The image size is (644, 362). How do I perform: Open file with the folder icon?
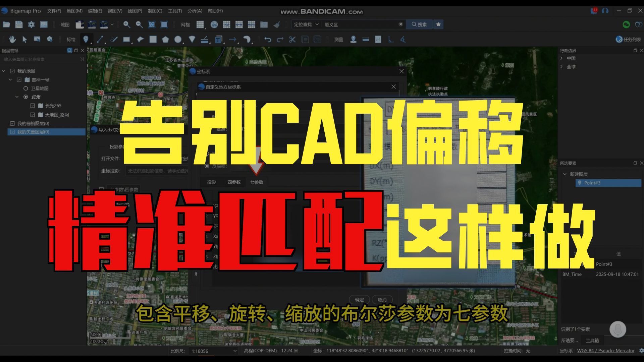[6, 24]
